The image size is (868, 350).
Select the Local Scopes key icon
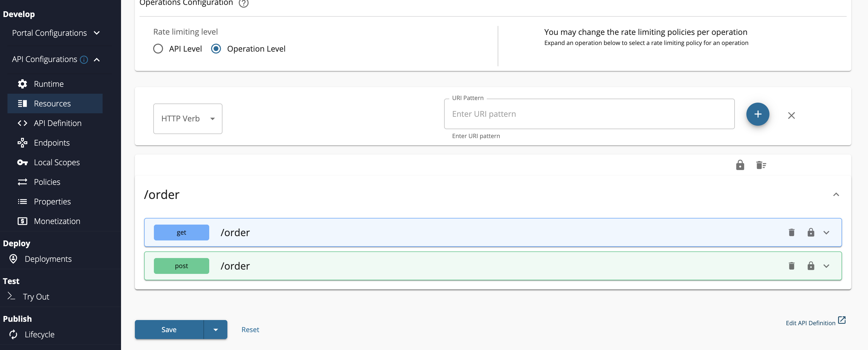pyautogui.click(x=22, y=162)
